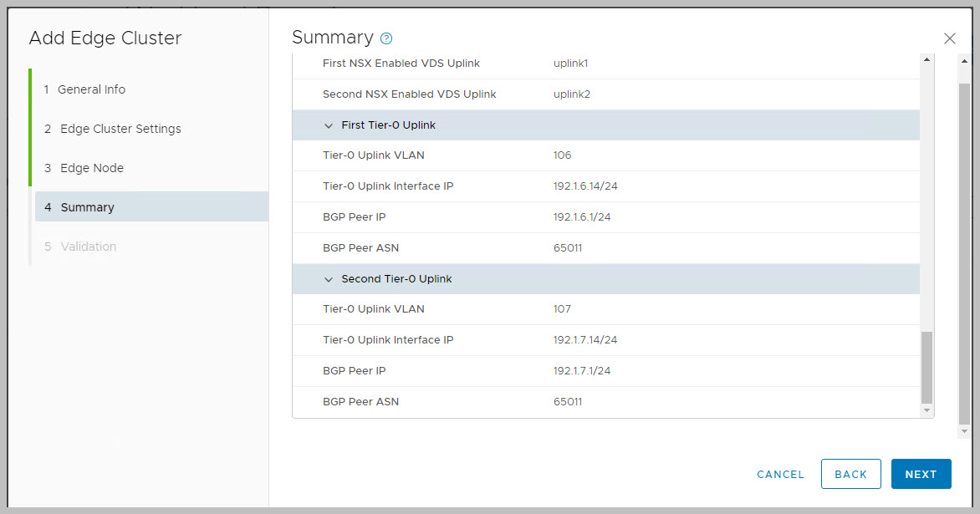Click the first BGP Peer ASN value 65011
Viewport: 980px width, 514px height.
pyautogui.click(x=568, y=248)
